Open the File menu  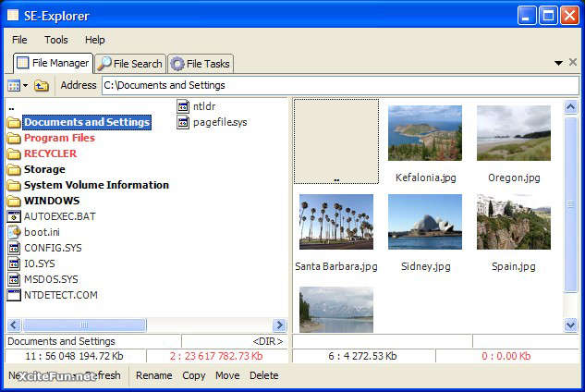(x=19, y=40)
